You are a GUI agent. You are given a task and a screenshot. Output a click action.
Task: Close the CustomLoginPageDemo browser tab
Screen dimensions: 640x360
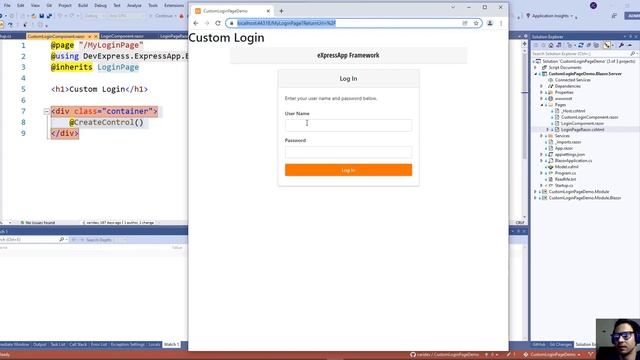(x=268, y=11)
